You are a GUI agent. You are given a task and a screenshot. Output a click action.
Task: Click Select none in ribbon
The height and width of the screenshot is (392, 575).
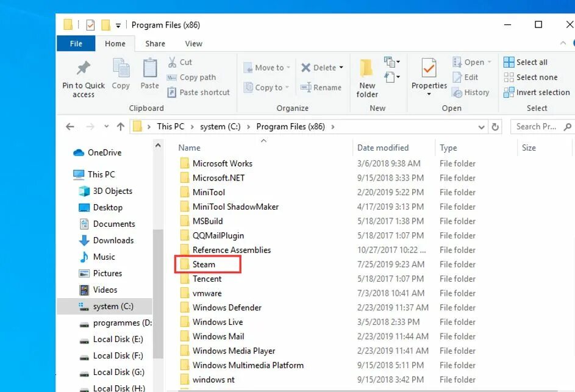point(530,77)
